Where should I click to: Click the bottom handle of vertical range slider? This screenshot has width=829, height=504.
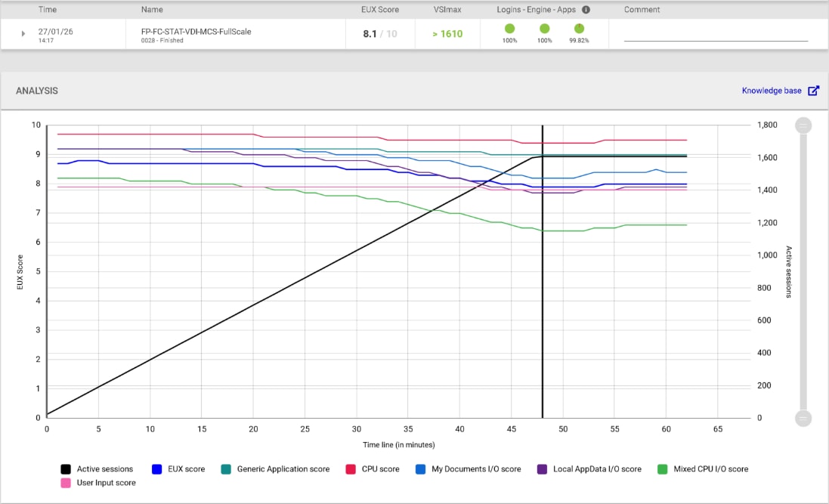point(803,419)
